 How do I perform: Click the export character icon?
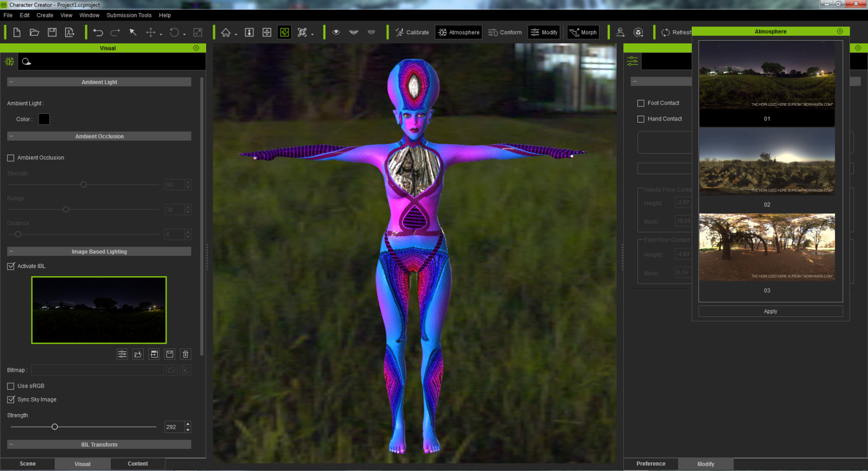click(x=69, y=33)
